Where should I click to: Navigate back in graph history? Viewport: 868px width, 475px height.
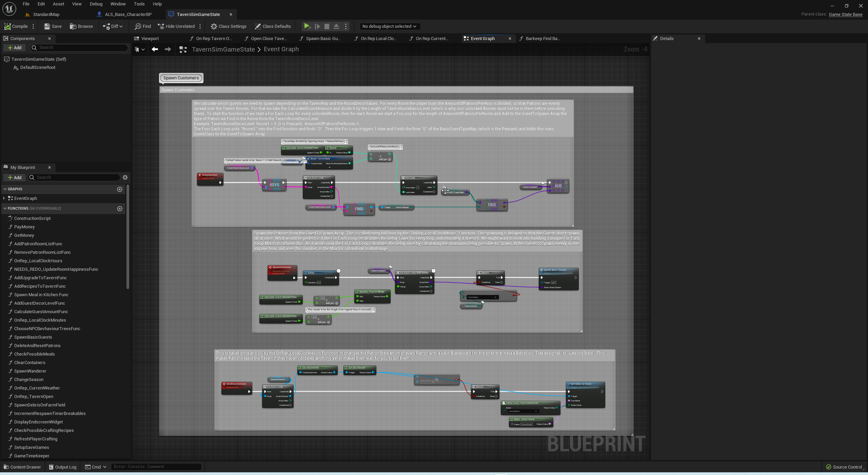coord(155,49)
